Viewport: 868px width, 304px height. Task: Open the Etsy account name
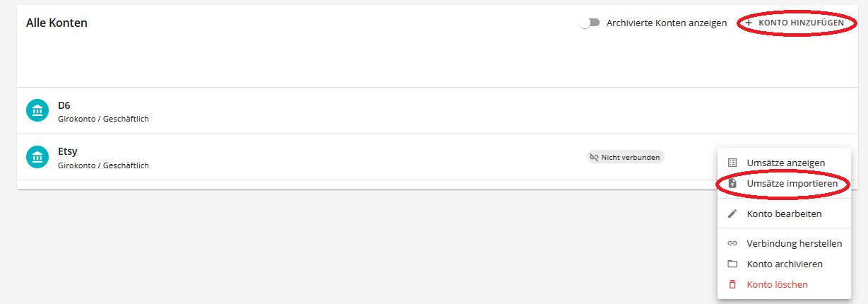tap(68, 151)
